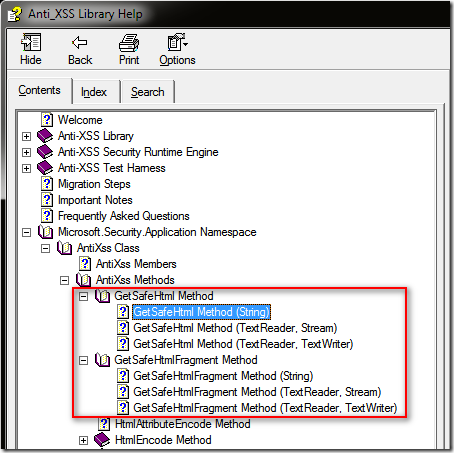
Task: Click the Hide toolbar icon
Action: pos(31,42)
